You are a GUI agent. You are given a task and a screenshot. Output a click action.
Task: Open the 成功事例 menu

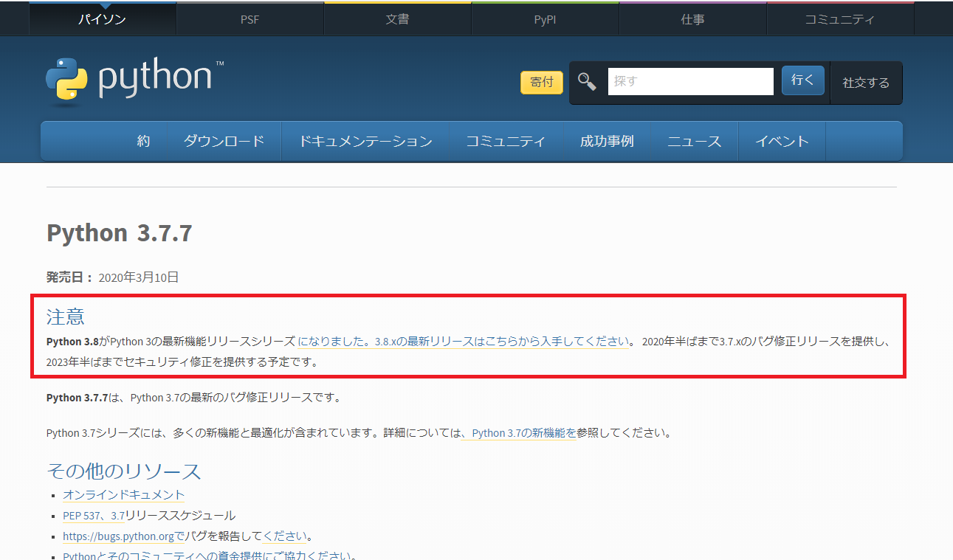tap(607, 140)
